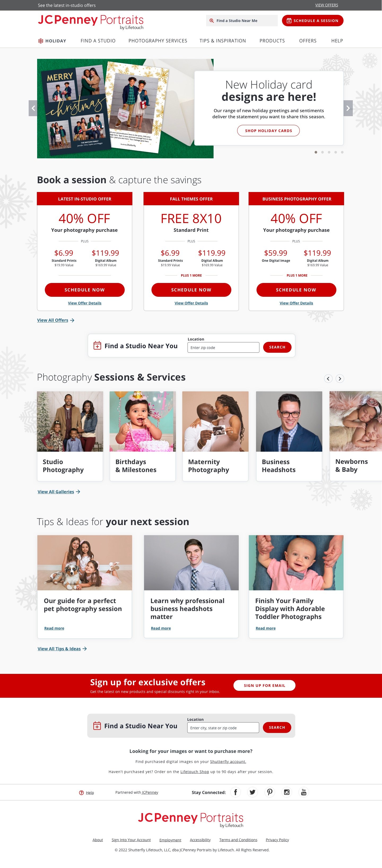Open the YouTube social icon
The width and height of the screenshot is (382, 868).
click(303, 792)
